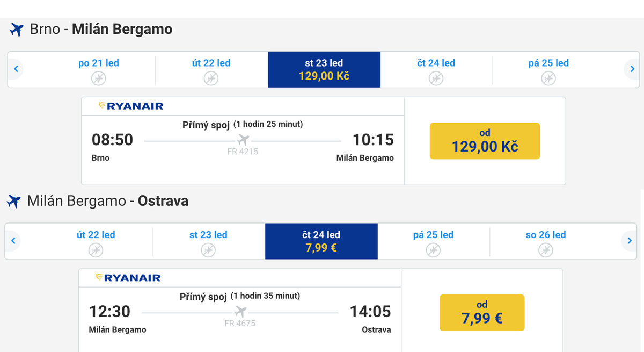Click no-flight icon under so 26 led
The image size is (644, 352).
click(x=545, y=250)
